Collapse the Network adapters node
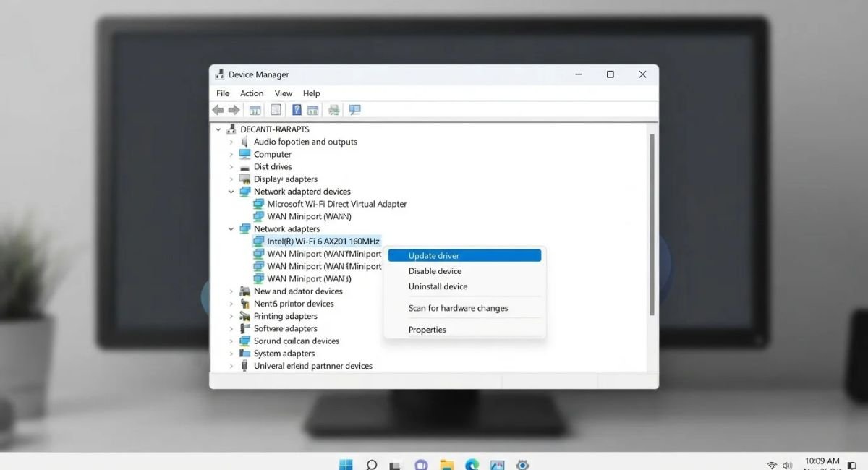The image size is (868, 470). [x=231, y=229]
